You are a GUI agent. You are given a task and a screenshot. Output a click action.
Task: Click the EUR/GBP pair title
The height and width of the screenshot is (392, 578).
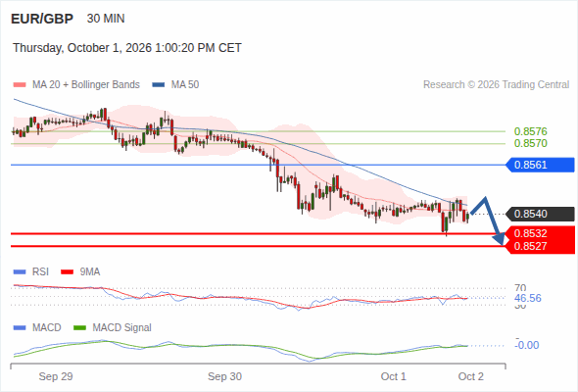42,19
